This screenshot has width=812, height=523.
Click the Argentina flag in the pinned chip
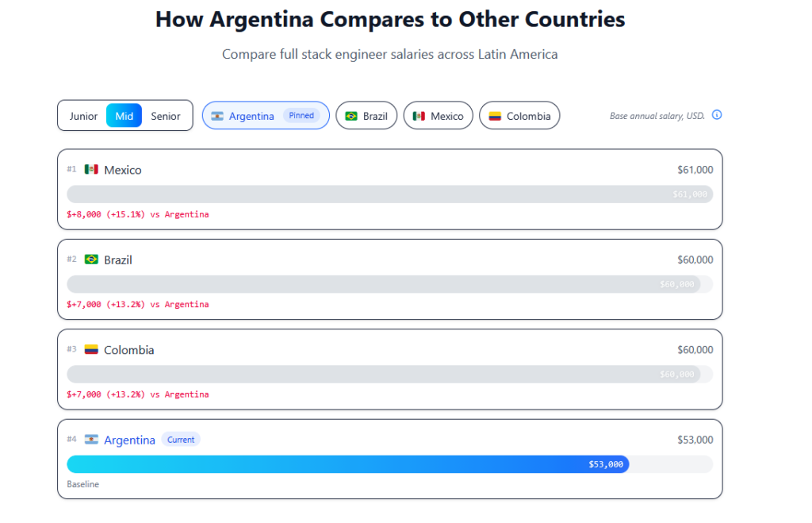pos(217,116)
